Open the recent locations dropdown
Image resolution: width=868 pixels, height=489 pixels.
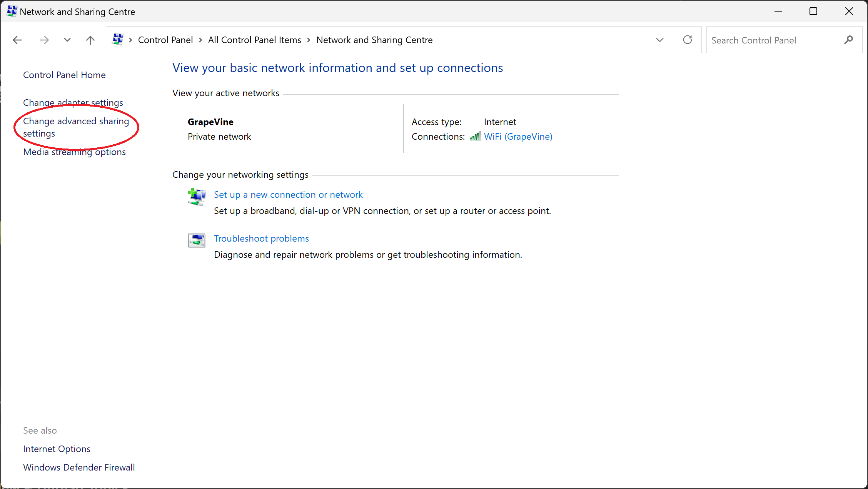[x=67, y=40]
